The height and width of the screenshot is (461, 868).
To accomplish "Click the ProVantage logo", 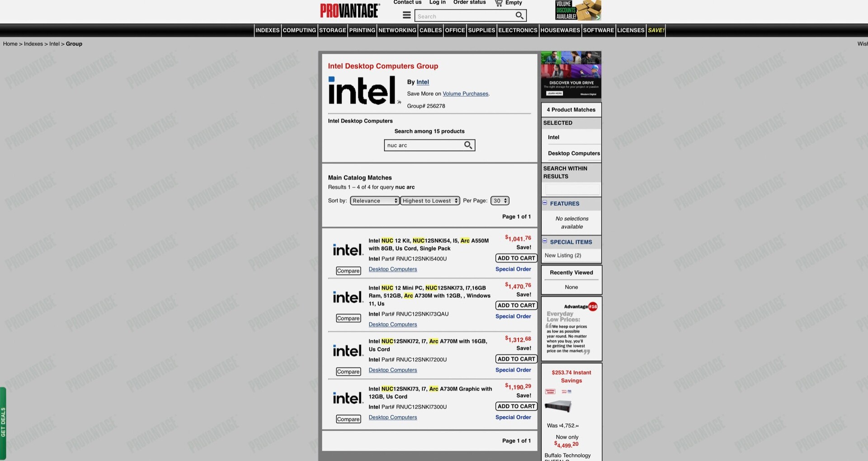I will [x=350, y=10].
